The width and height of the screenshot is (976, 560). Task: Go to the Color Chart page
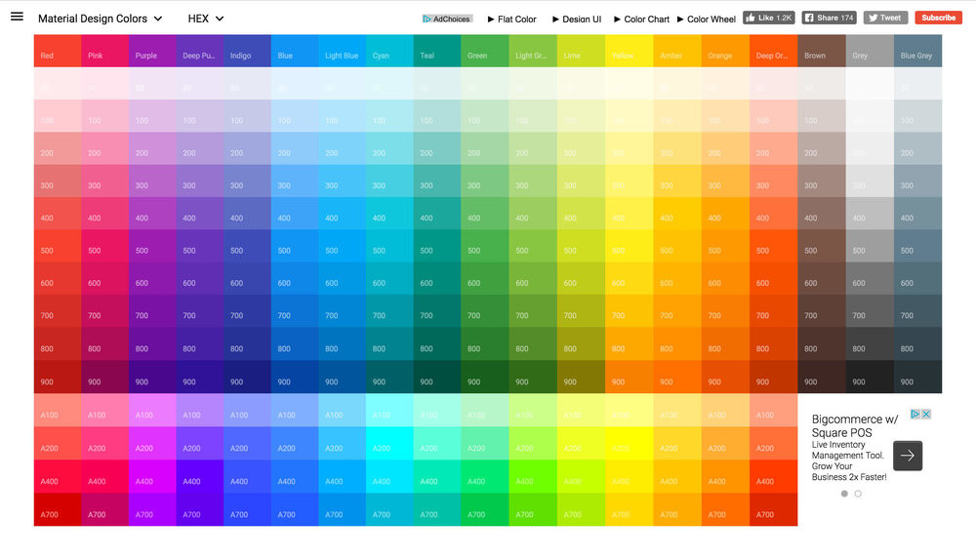[641, 20]
